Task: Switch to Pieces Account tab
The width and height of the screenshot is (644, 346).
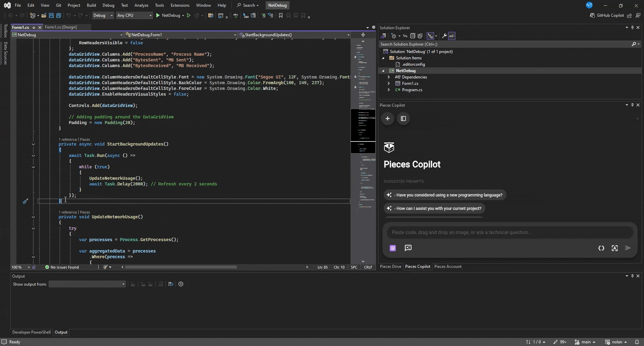Action: tap(448, 267)
